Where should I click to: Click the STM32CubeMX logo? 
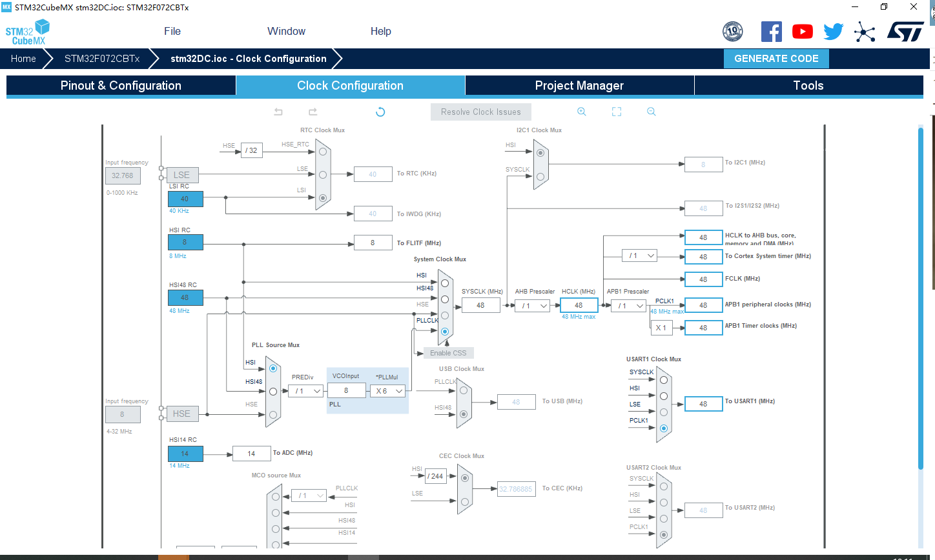coord(27,32)
